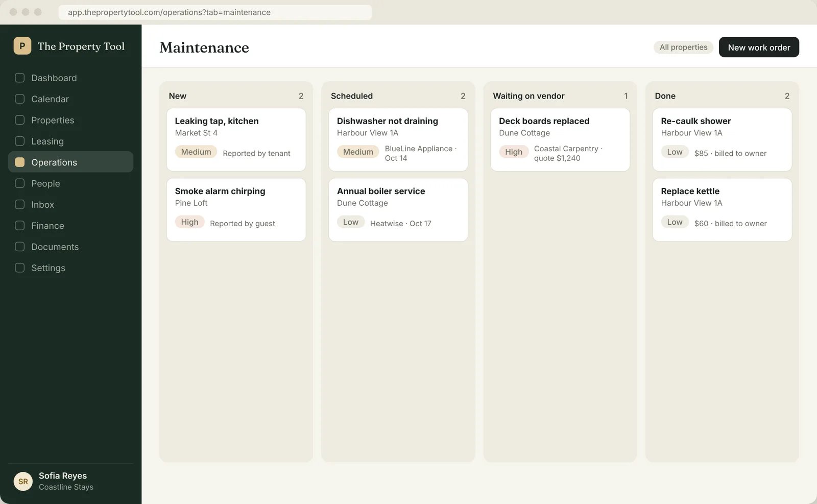Click High badge on Deck boards card
Image resolution: width=817 pixels, height=504 pixels.
(x=514, y=152)
